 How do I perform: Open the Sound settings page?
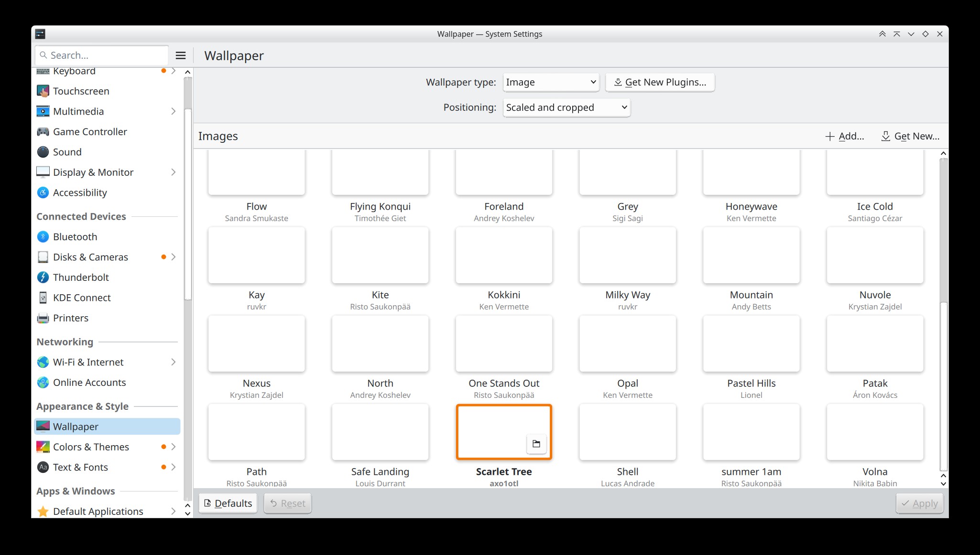(107, 152)
